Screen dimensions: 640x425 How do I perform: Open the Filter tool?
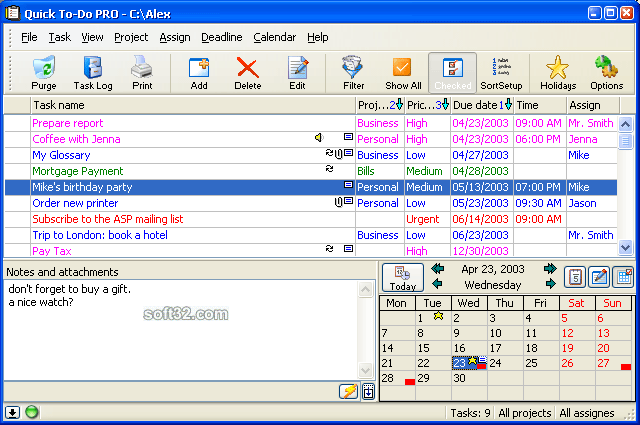(x=353, y=73)
